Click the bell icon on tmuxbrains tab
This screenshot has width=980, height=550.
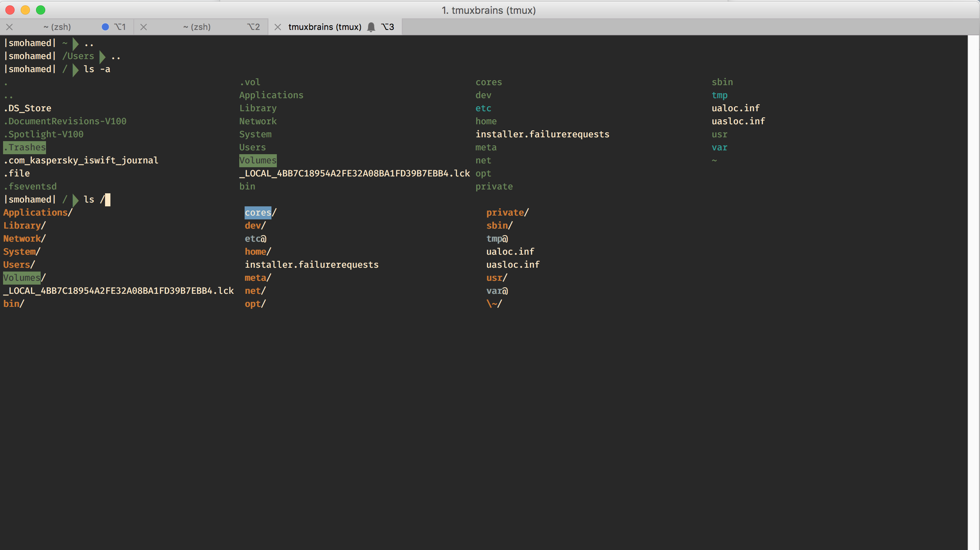371,27
